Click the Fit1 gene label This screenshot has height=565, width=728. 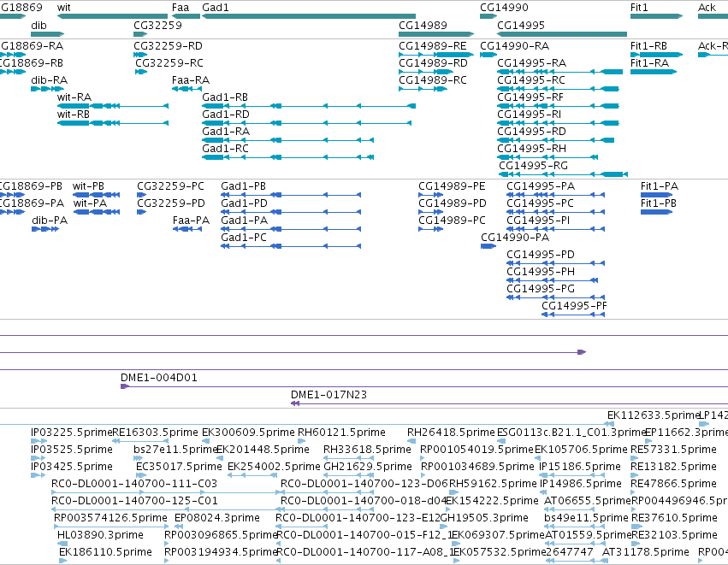tap(639, 8)
